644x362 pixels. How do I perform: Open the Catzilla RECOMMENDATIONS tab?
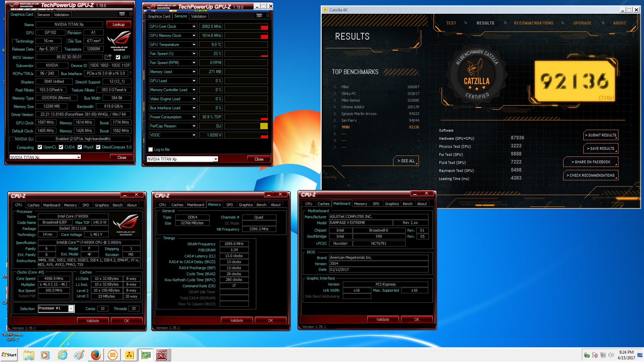[533, 23]
